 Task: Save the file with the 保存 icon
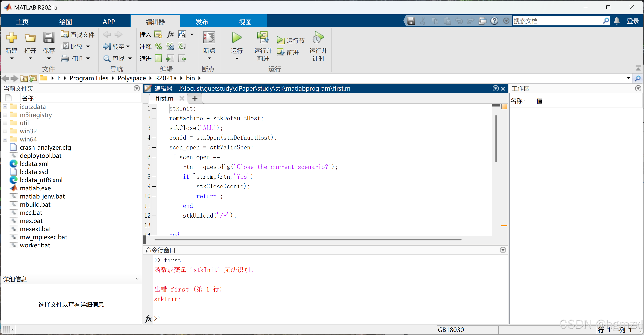pos(49,38)
